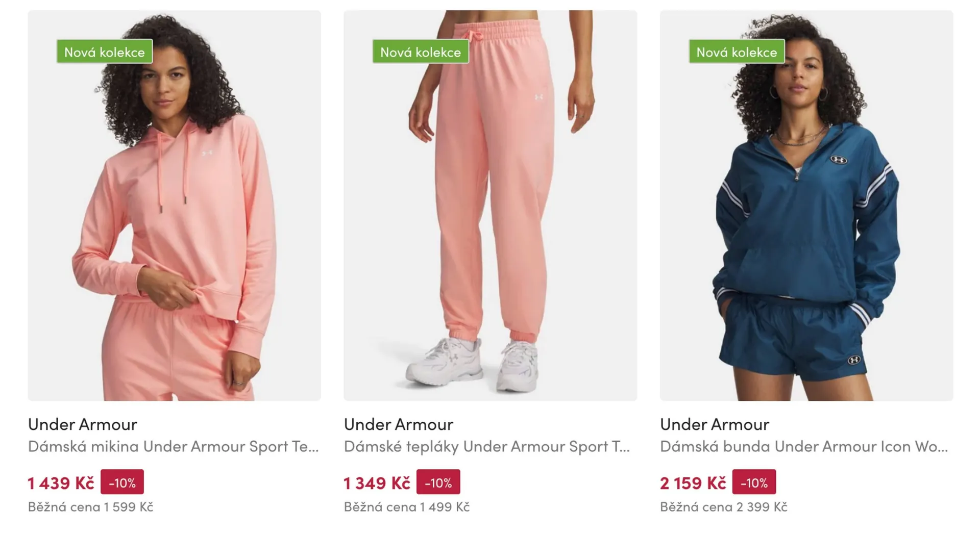Screen dimensions: 980x536
Task: Click 'Nová kolekce' badge on blue jacket
Action: coord(737,52)
